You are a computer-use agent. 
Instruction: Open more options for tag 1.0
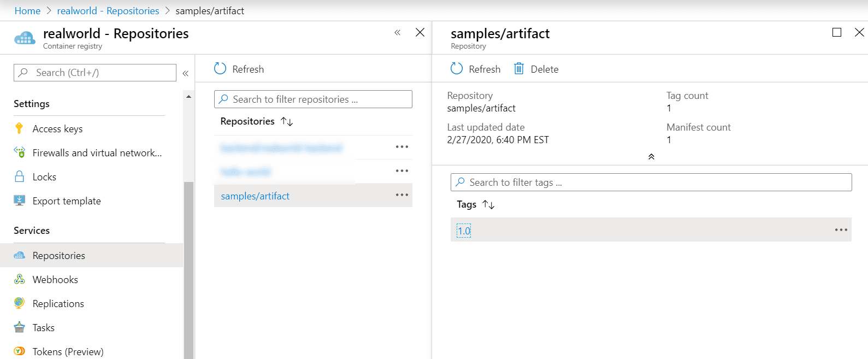(841, 230)
